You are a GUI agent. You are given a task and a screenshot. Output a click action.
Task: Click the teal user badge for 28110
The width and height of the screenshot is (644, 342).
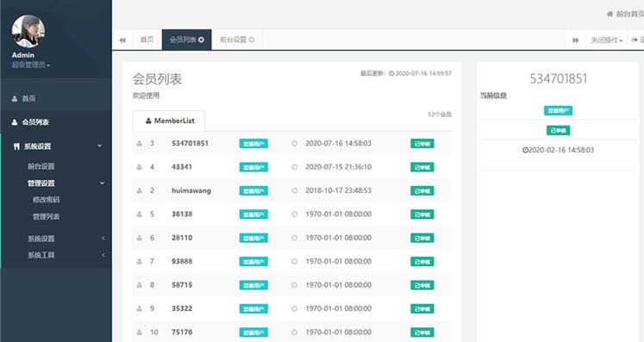pos(253,238)
